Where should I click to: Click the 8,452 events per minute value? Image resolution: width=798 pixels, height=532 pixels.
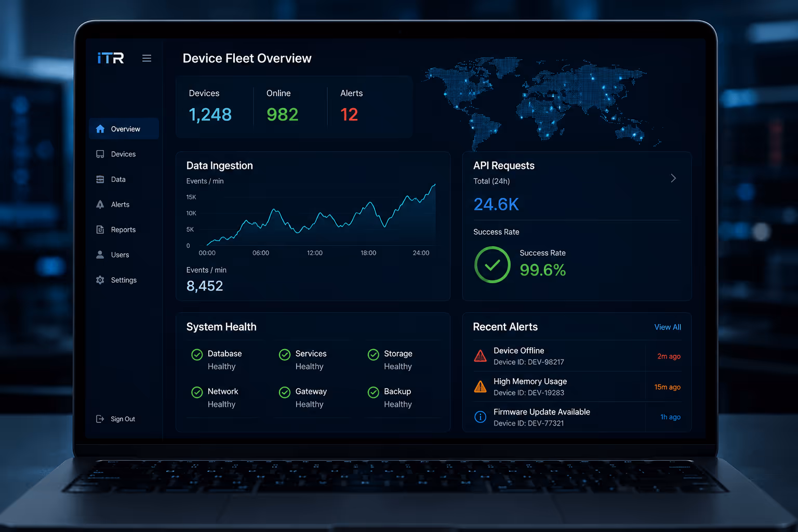[205, 286]
